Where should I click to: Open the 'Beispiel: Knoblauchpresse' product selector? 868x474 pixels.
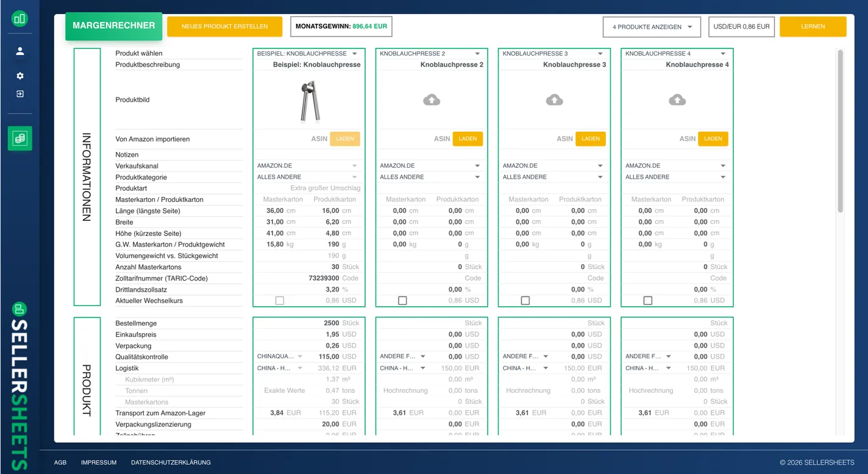pos(308,54)
